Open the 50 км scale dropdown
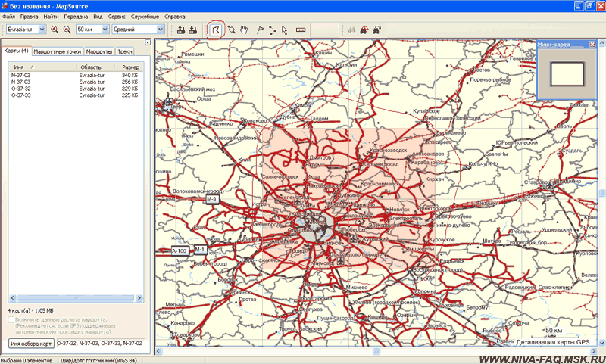Screen dimensions: 606x364 click(x=105, y=30)
